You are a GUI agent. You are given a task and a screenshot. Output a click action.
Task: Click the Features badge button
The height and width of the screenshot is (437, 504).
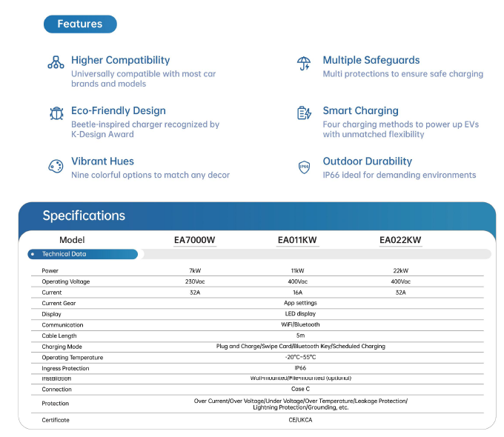coord(80,24)
